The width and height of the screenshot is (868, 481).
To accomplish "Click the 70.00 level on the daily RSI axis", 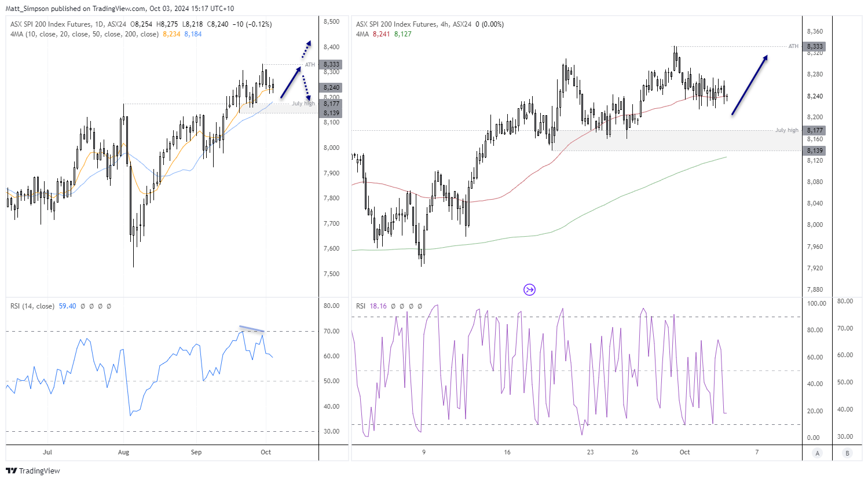I will click(331, 331).
